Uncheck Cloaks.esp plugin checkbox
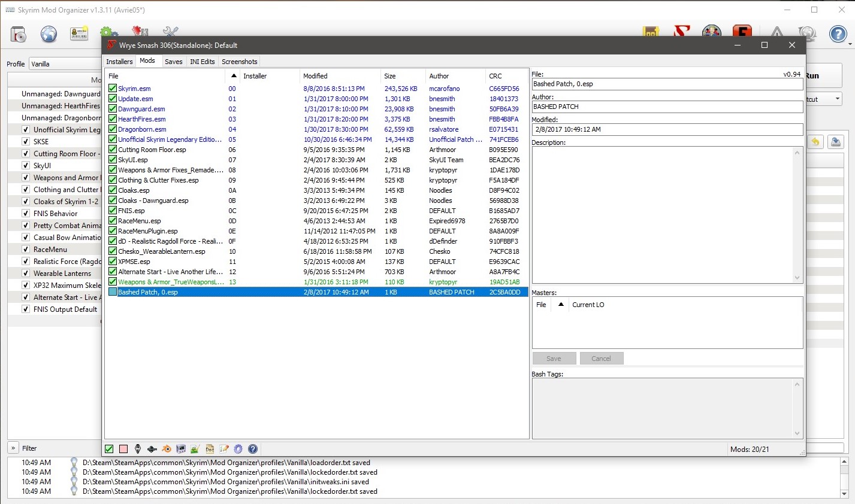 [113, 190]
